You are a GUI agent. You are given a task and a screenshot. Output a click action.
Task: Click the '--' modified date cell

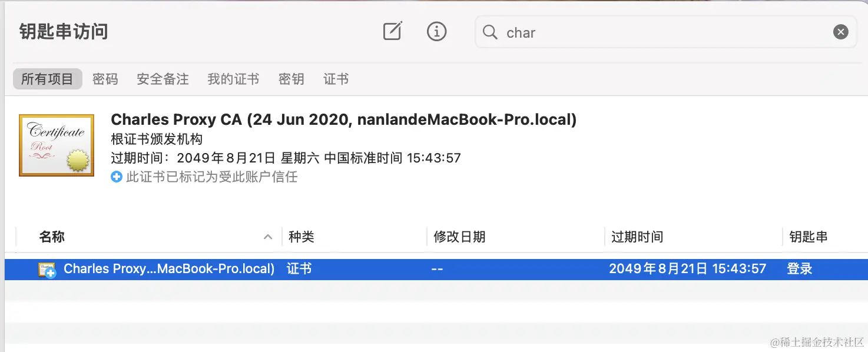437,269
